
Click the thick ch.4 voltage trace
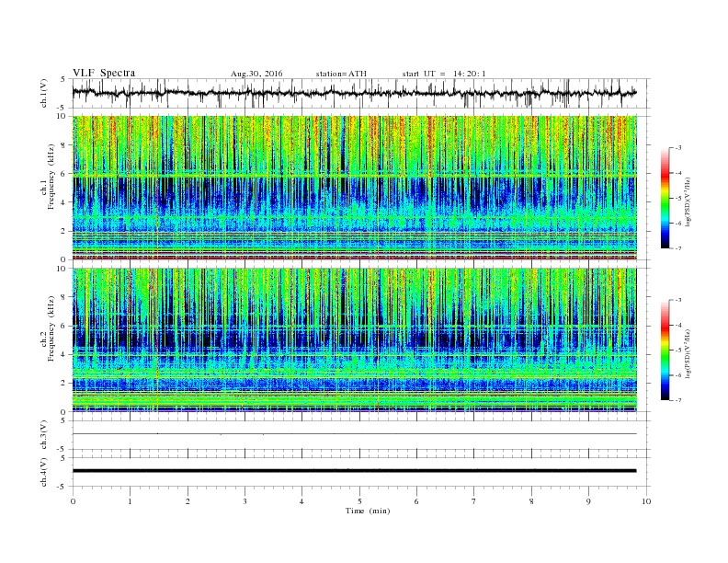(x=354, y=471)
